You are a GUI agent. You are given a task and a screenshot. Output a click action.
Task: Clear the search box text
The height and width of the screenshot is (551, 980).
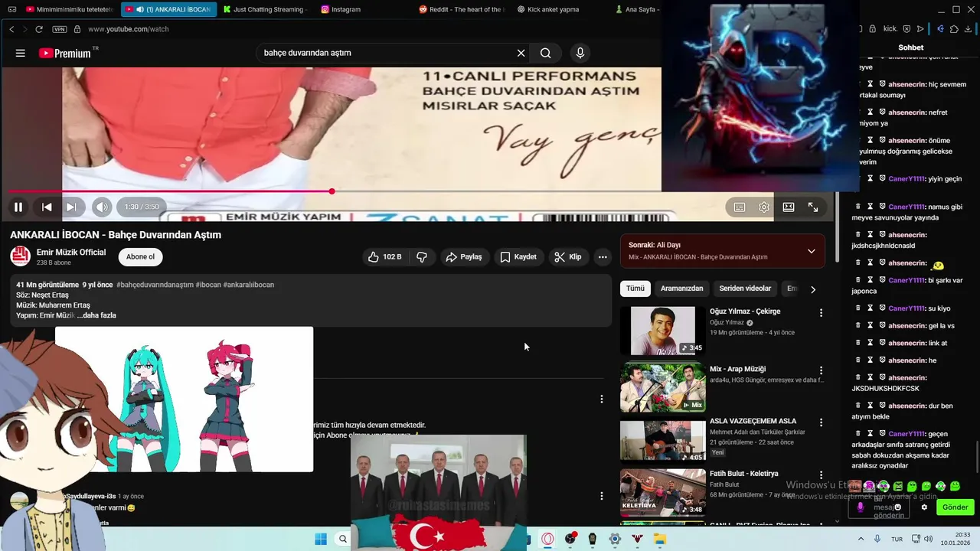(521, 53)
